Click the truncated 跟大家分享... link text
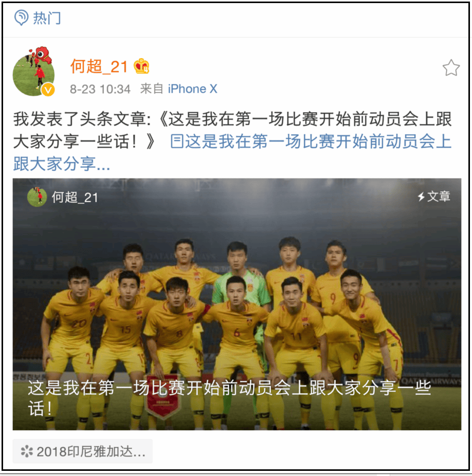The width and height of the screenshot is (472, 476). pyautogui.click(x=62, y=164)
